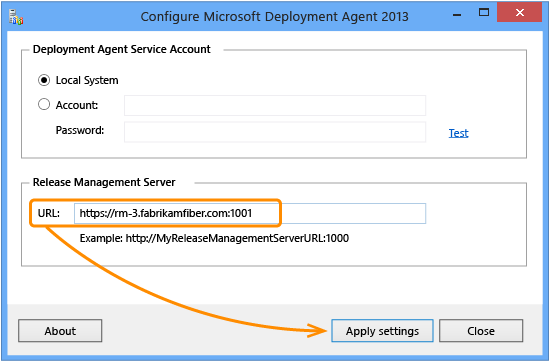Click the Deployment Agent app icon in title bar
Viewport: 550px width, 362px height.
[x=16, y=17]
